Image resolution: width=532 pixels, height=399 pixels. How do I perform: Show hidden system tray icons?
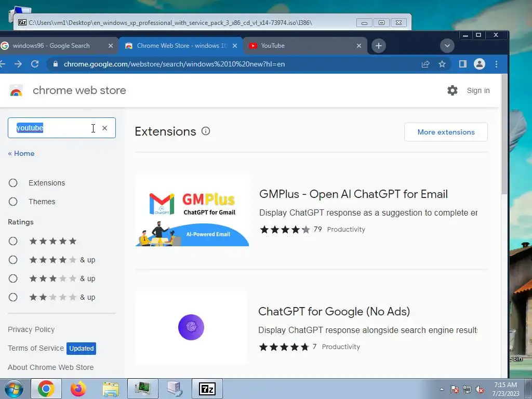[x=442, y=389]
